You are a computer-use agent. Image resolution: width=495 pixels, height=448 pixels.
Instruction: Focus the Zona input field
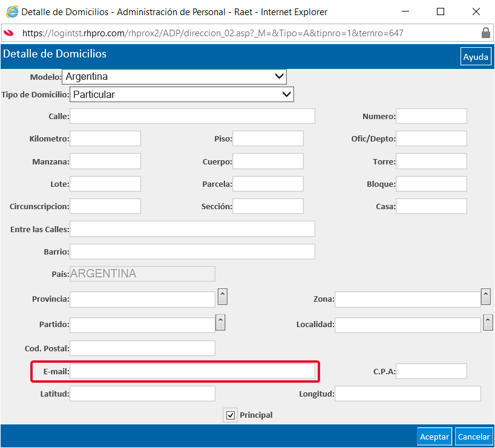click(x=407, y=299)
